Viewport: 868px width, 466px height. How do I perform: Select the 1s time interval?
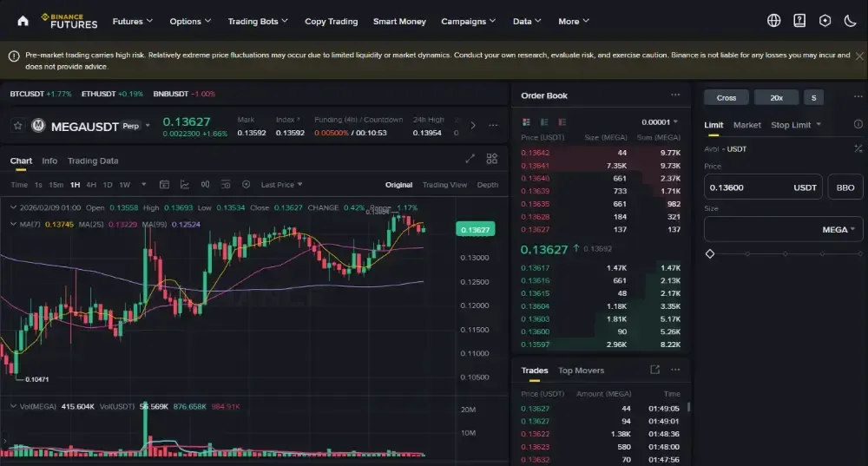(x=38, y=185)
